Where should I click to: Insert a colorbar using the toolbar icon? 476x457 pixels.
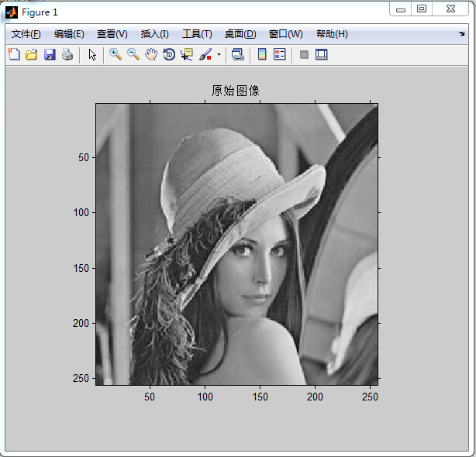point(262,54)
